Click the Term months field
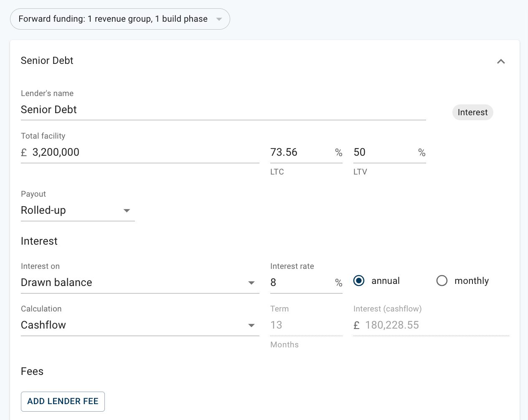 tap(306, 325)
